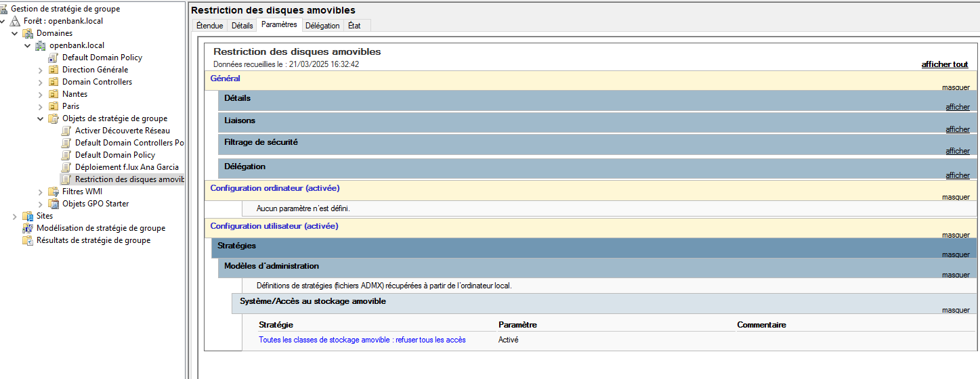Open Modélisation de stratégie de groupe icon
Screen dimensions: 980x379
[28, 228]
